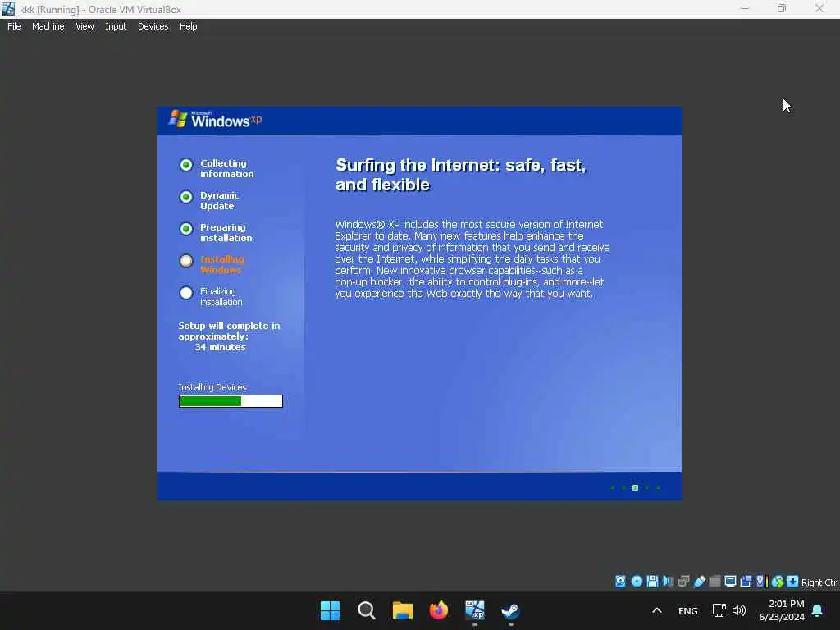Open the Input menu
Viewport: 840px width, 630px height.
click(116, 26)
